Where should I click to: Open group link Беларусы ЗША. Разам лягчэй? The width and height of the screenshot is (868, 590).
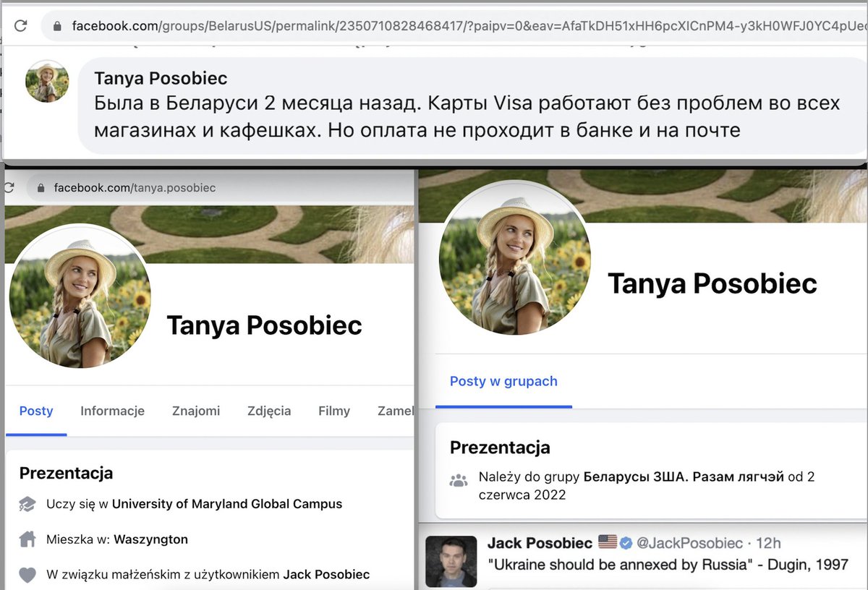[685, 477]
